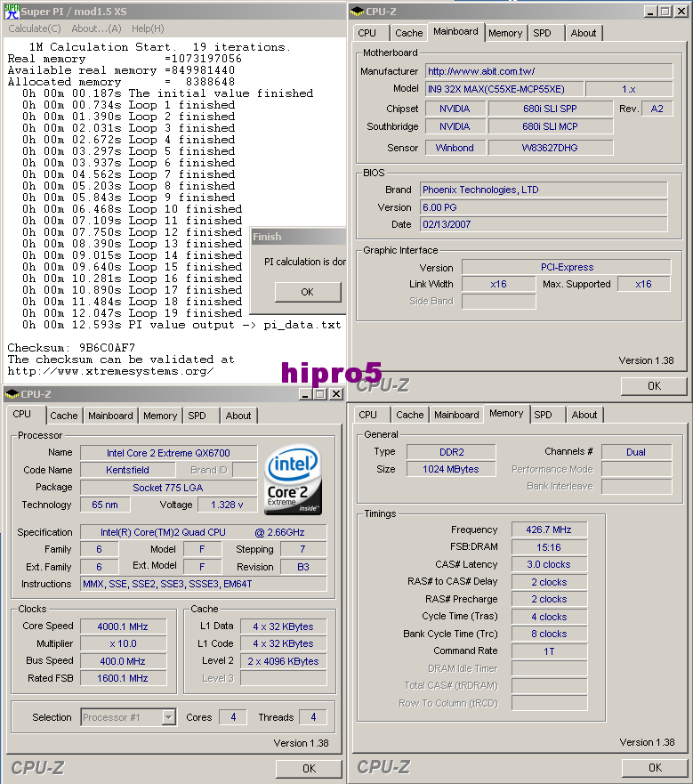Click the CAS# Latency value 3.0 clocks

[x=549, y=564]
